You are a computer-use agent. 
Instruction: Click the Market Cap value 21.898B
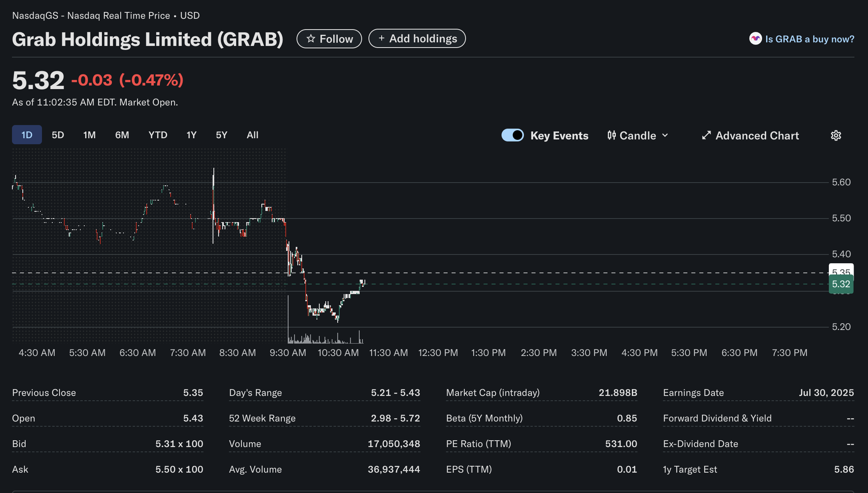point(618,393)
